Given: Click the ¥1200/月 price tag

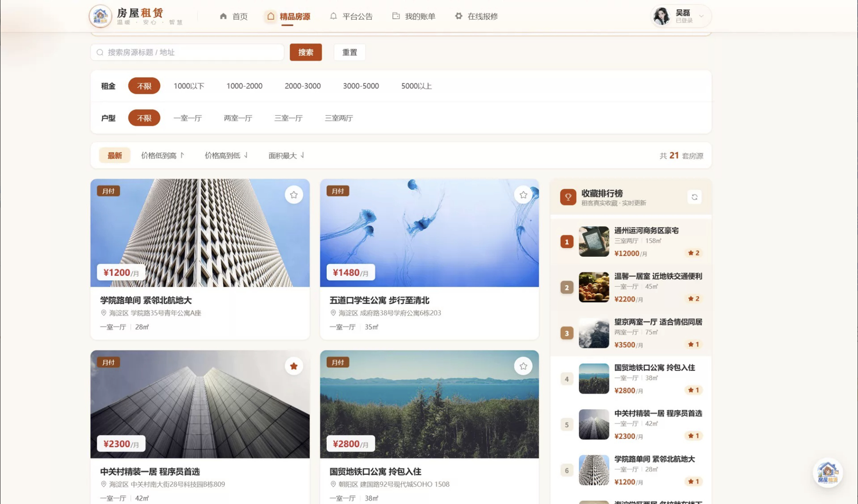Looking at the screenshot, I should pos(121,273).
